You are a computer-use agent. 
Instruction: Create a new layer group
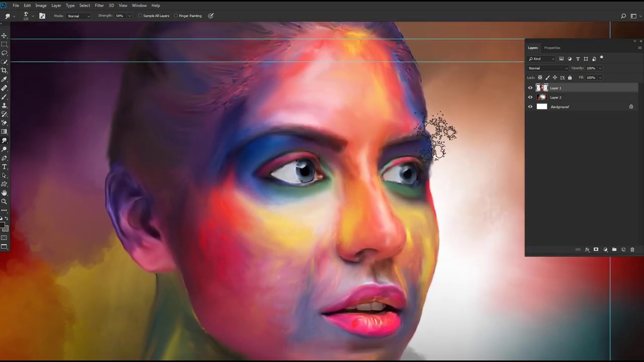coord(614,249)
